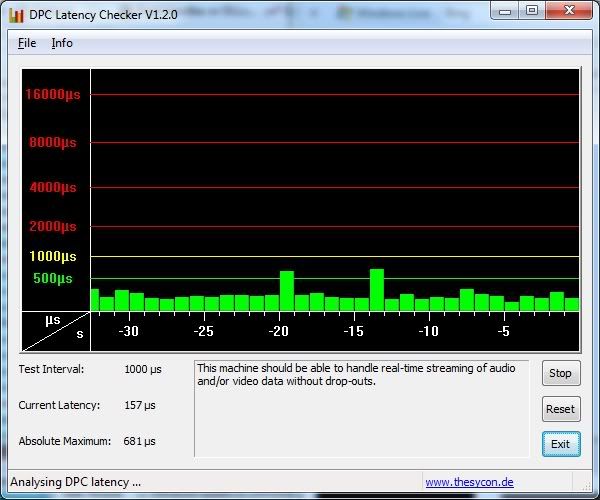Click the Absolute Maximum label
This screenshot has width=600, height=500.
65,441
